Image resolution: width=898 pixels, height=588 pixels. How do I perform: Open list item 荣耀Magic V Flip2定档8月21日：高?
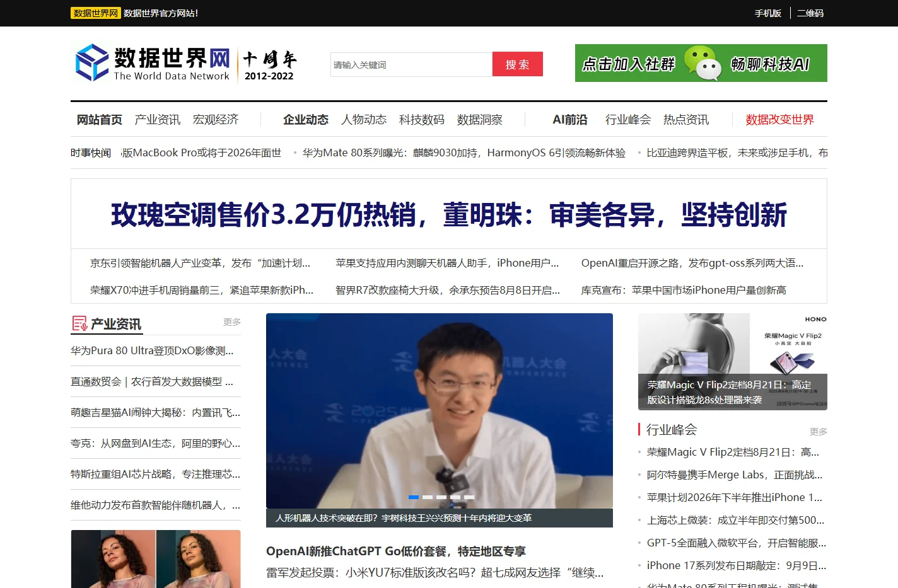pos(733,452)
